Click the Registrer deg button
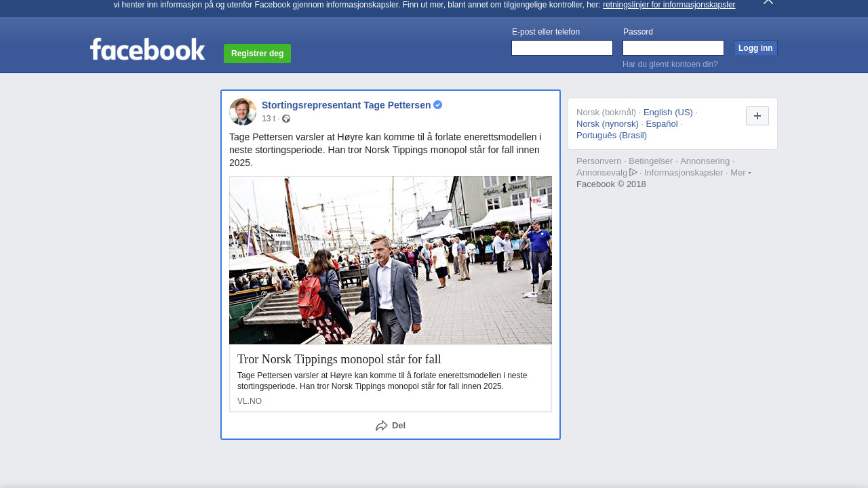The width and height of the screenshot is (868, 488). [x=257, y=54]
